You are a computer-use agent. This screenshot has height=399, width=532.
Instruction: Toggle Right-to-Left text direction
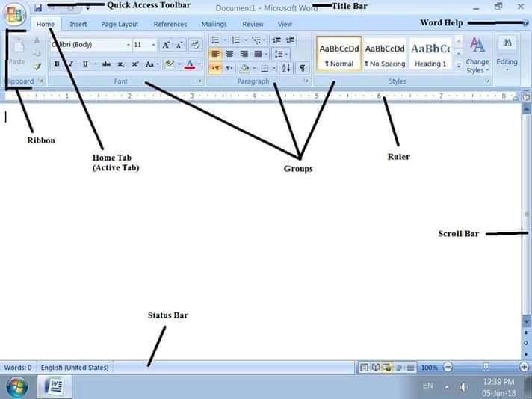(229, 68)
